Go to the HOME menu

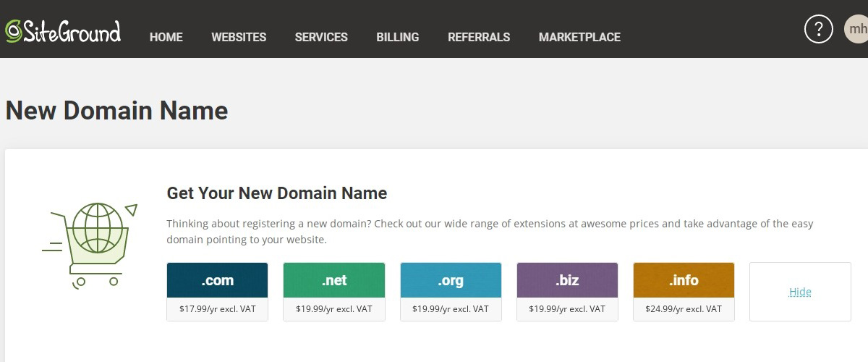click(166, 37)
